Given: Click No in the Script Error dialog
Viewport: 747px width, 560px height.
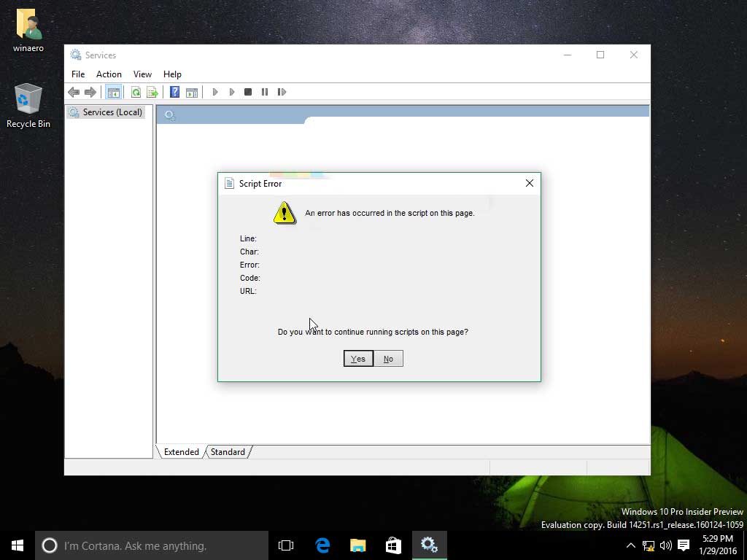Looking at the screenshot, I should click(x=388, y=358).
